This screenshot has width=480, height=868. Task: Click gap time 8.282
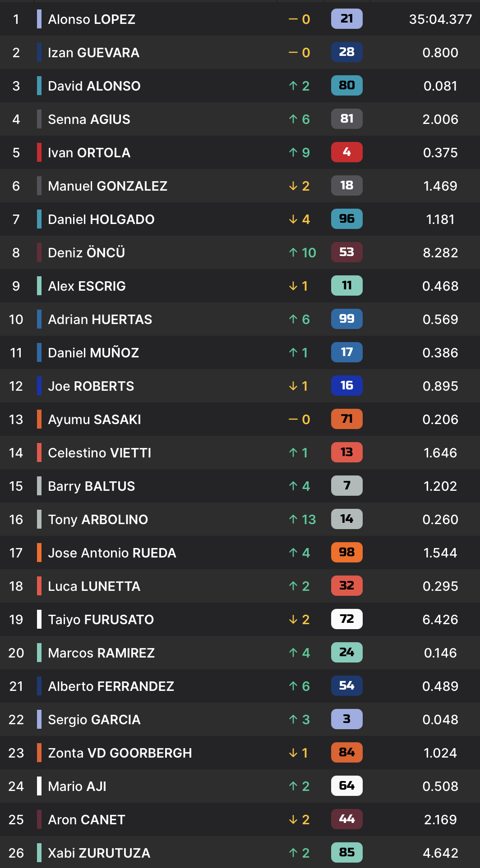click(440, 253)
